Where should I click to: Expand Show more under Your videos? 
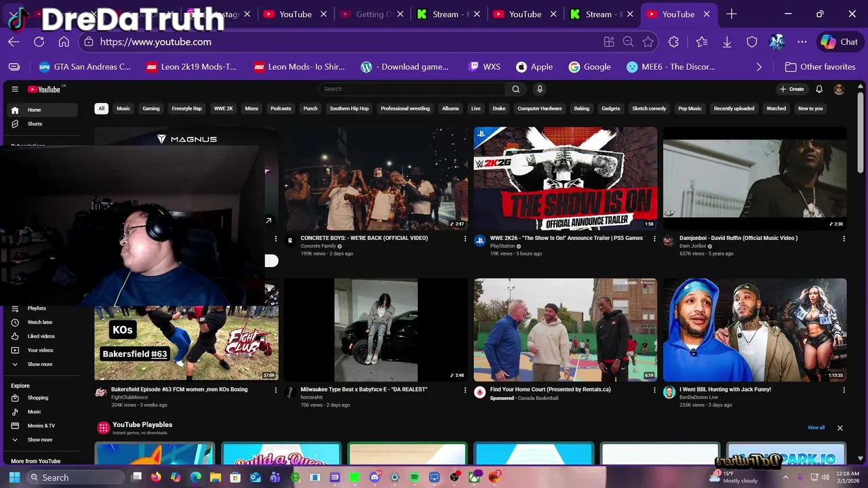42,365
